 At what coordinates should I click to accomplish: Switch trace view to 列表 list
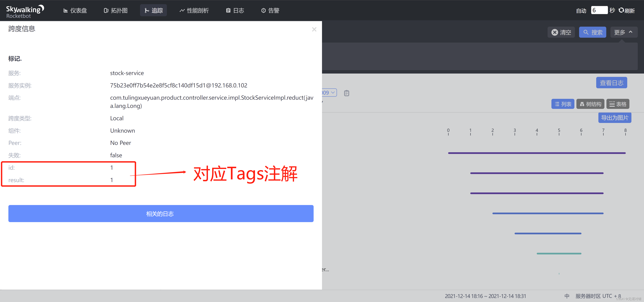coord(563,104)
